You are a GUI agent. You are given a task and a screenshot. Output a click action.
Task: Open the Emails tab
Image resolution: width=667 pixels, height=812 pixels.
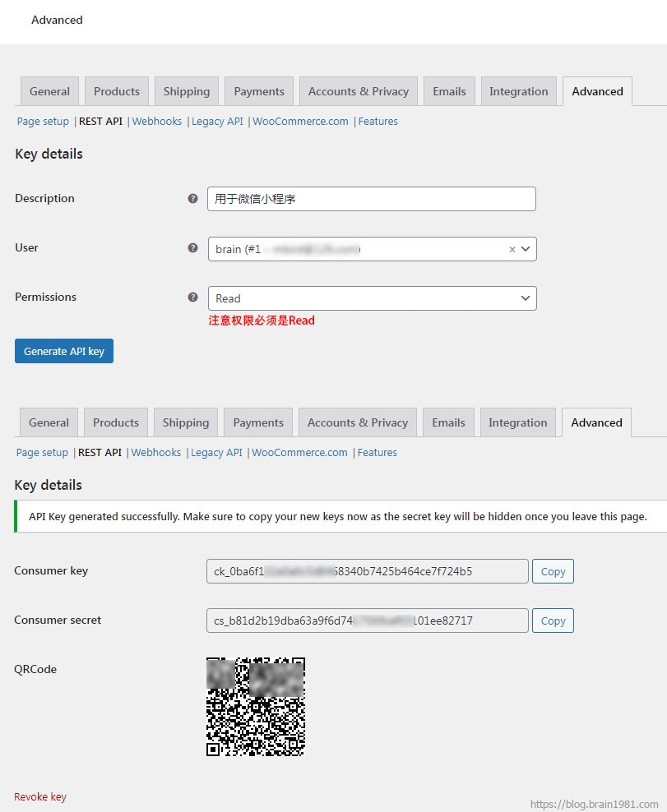(x=449, y=91)
